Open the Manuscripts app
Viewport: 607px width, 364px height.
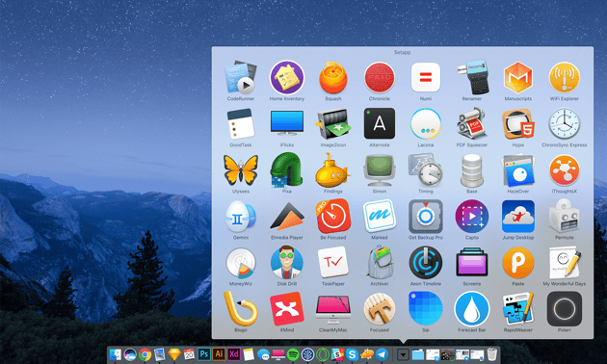[518, 77]
